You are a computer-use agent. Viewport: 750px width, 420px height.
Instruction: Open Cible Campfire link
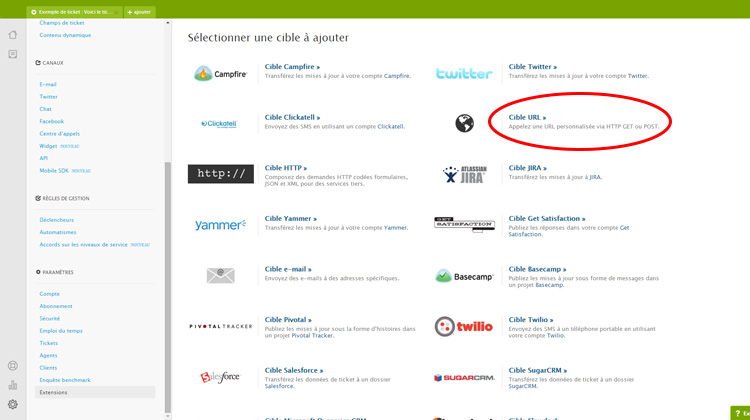292,66
